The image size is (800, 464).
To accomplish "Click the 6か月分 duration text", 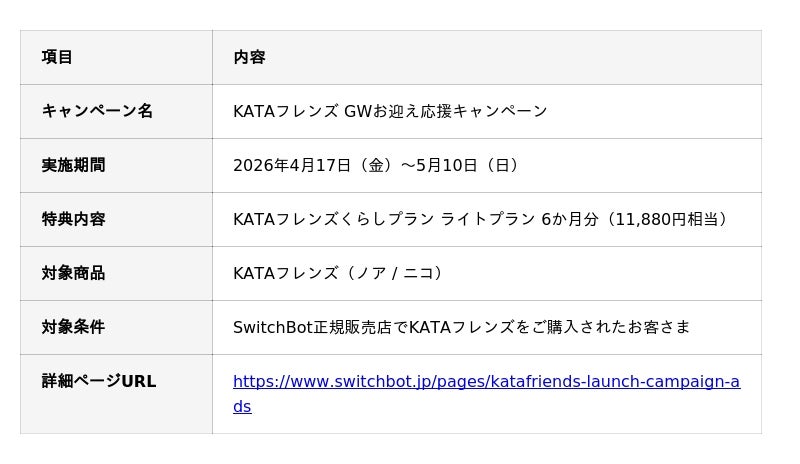I will [570, 219].
